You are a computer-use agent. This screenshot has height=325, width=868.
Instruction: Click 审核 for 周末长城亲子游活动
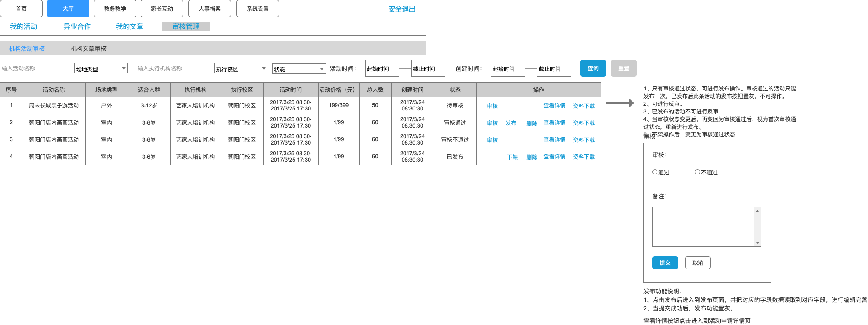pos(492,106)
